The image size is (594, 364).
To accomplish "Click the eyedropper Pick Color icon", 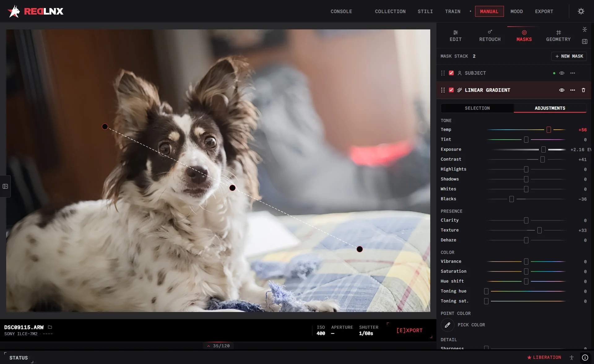I will click(447, 325).
